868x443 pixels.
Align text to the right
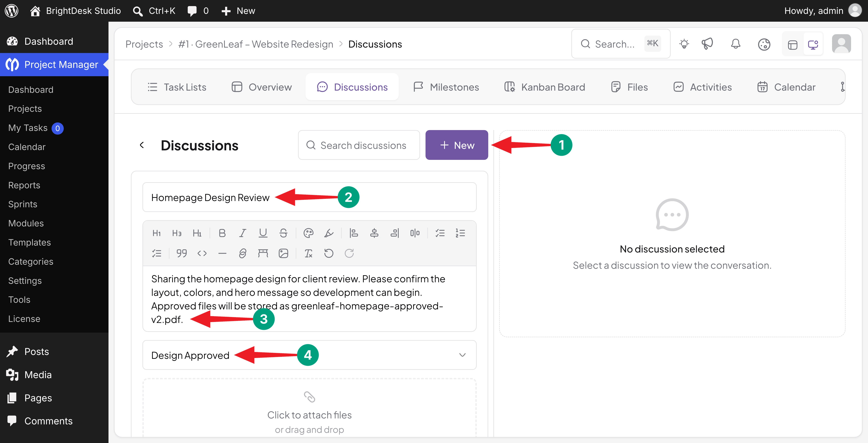tap(394, 233)
